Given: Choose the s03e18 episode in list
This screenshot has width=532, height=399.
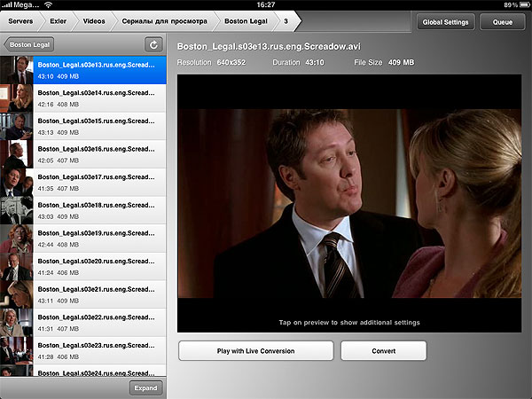Looking at the screenshot, I should (98, 210).
